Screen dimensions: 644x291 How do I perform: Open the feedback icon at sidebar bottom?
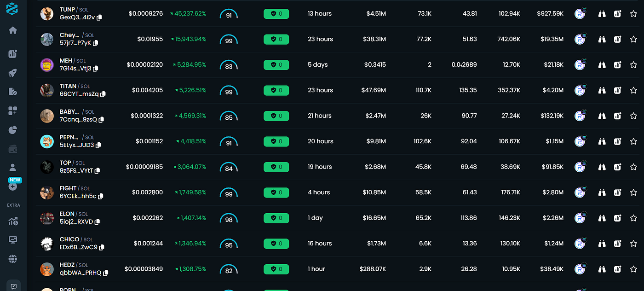click(13, 286)
